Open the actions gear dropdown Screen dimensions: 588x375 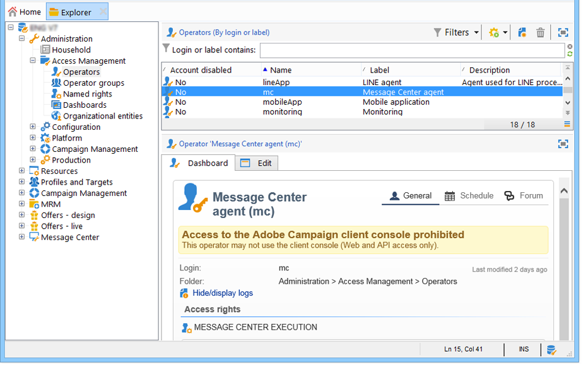(497, 33)
